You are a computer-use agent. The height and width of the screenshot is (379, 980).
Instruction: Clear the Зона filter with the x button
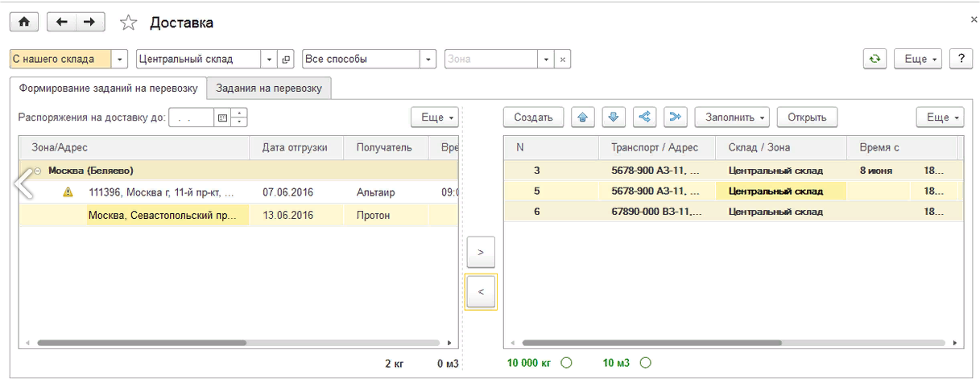point(564,60)
